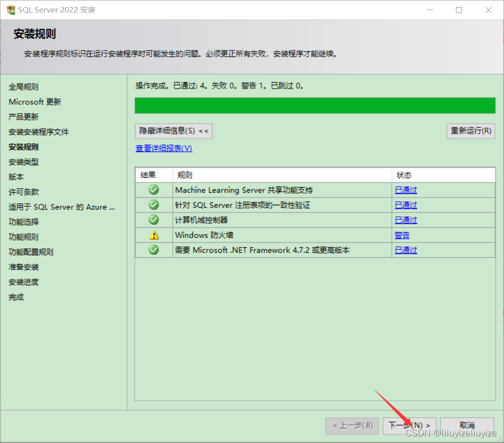Viewport: 504px width, 443px height.
Task: Click the green rule check progress bar
Action: (315, 106)
